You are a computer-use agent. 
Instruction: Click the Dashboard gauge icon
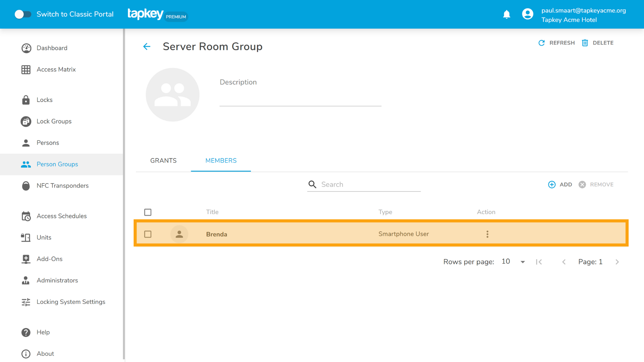[x=26, y=48]
